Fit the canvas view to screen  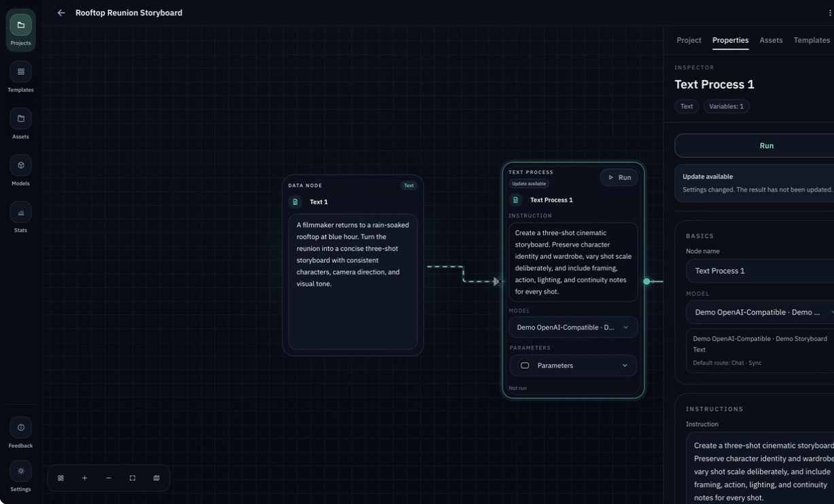click(133, 478)
